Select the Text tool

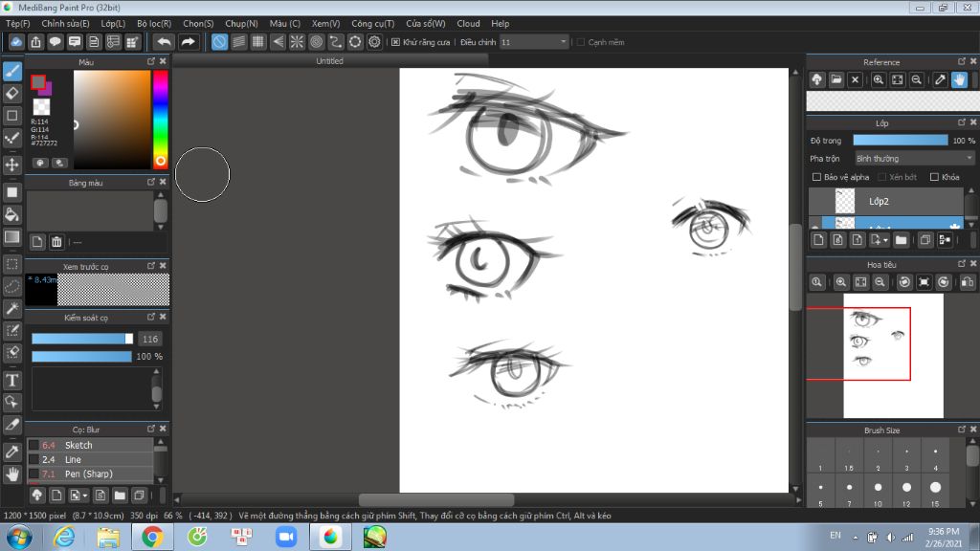11,380
